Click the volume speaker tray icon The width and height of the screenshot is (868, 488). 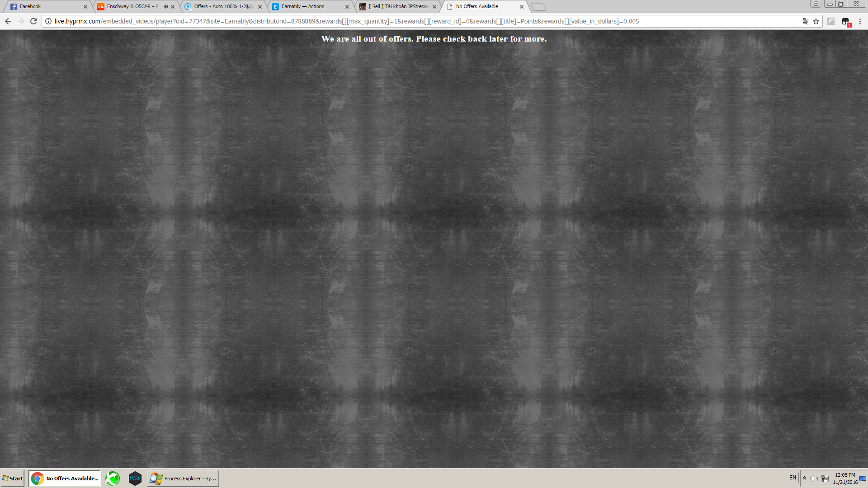tap(814, 479)
